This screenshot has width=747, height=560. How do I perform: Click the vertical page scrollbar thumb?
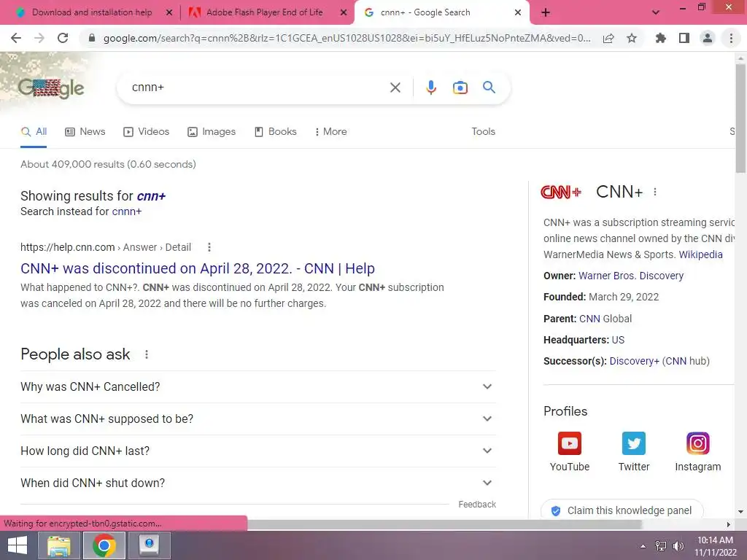point(741,118)
